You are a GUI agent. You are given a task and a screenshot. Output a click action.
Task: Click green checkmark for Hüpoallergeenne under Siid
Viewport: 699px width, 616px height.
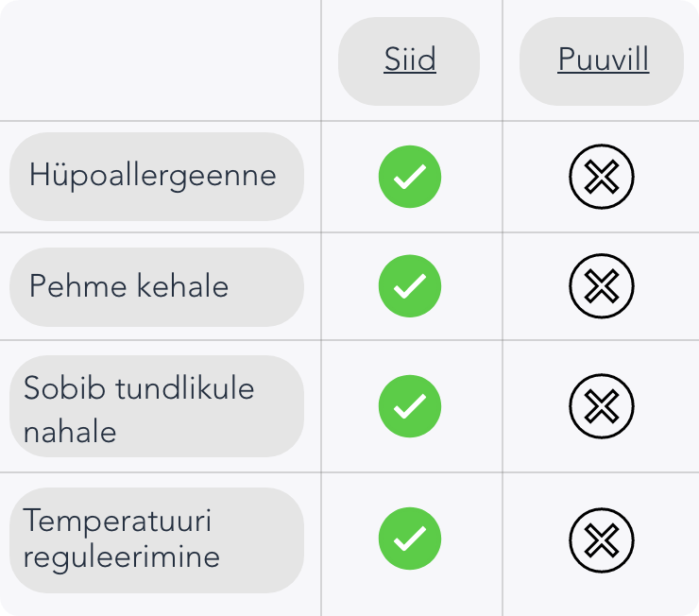tap(410, 177)
